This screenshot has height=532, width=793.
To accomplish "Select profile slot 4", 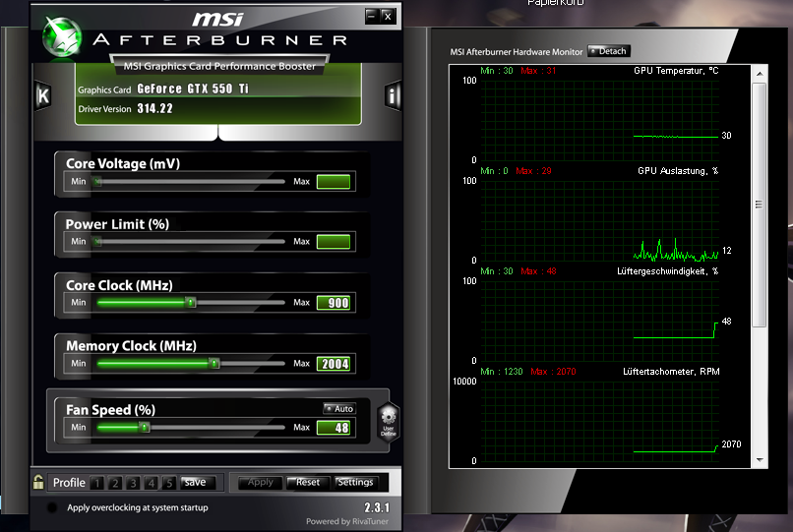I will 152,483.
